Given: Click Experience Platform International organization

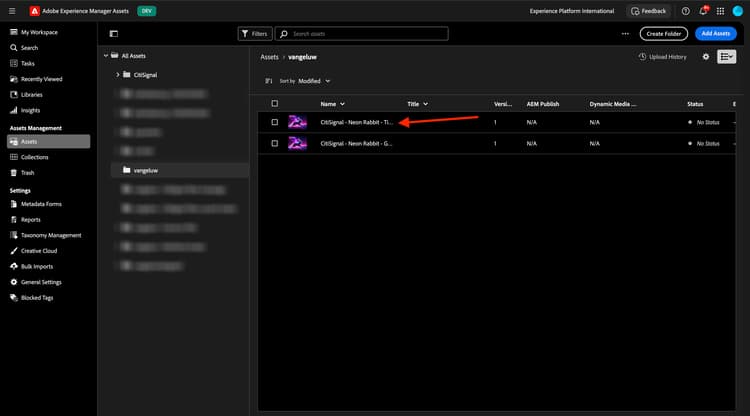Looking at the screenshot, I should (x=572, y=11).
